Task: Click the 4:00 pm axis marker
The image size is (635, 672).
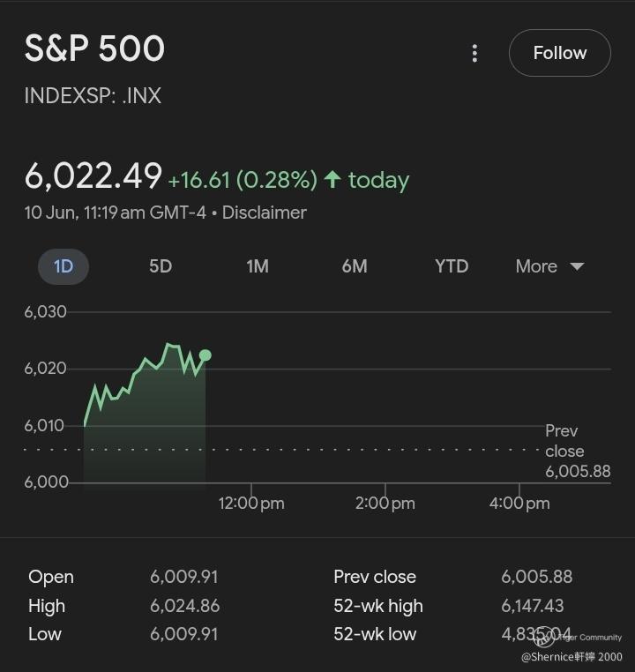Action: pos(519,504)
